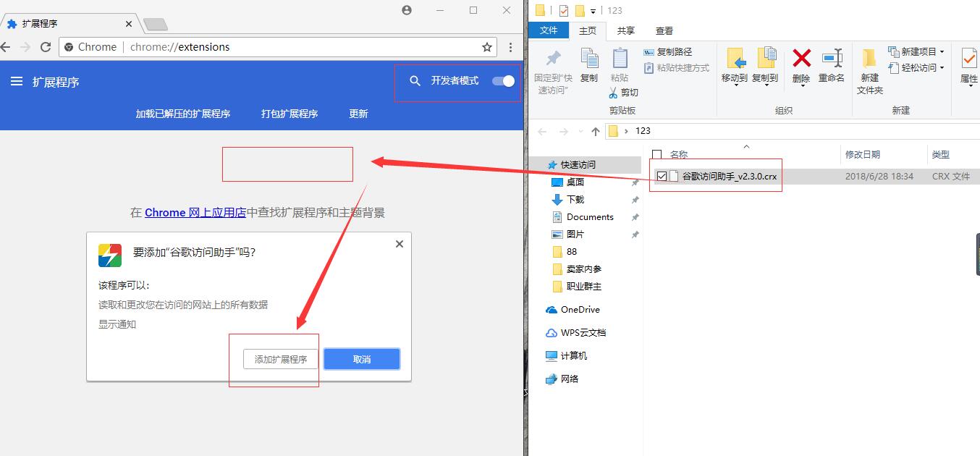Toggle developer mode switch off
Screen dimensions: 980x456
[504, 81]
